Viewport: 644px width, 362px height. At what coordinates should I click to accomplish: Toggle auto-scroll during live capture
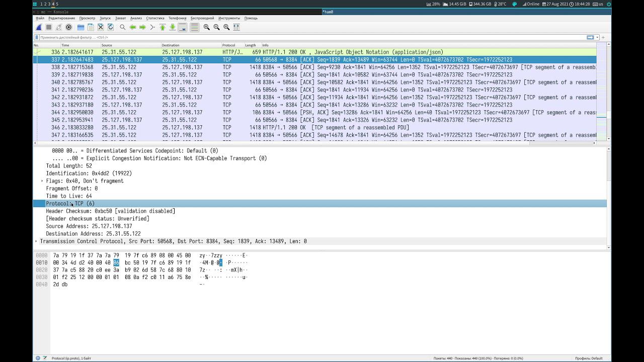(x=183, y=27)
